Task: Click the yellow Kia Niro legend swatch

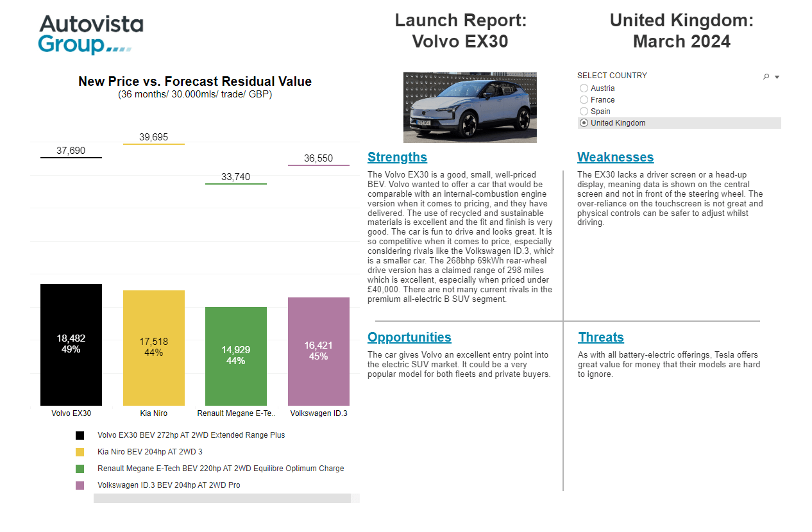Action: [x=79, y=451]
